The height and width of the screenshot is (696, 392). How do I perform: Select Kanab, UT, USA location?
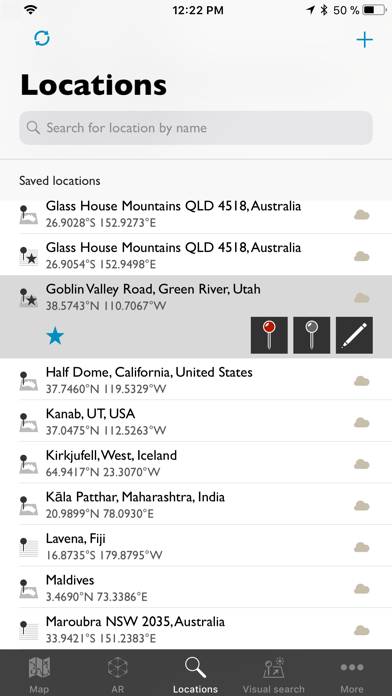196,421
